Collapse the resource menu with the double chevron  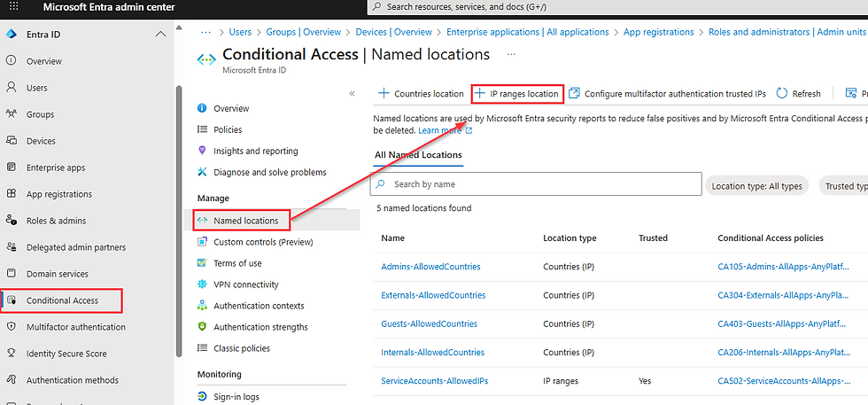point(353,94)
